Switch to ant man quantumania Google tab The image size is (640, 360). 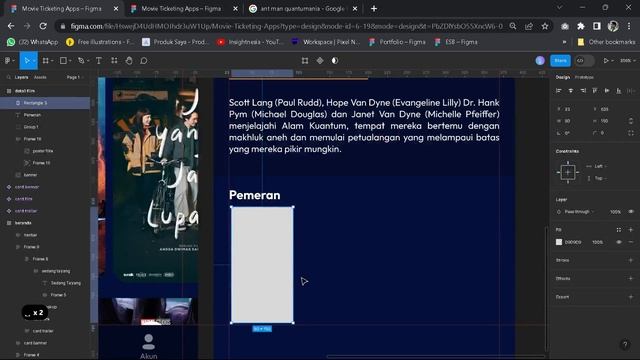pyautogui.click(x=303, y=9)
